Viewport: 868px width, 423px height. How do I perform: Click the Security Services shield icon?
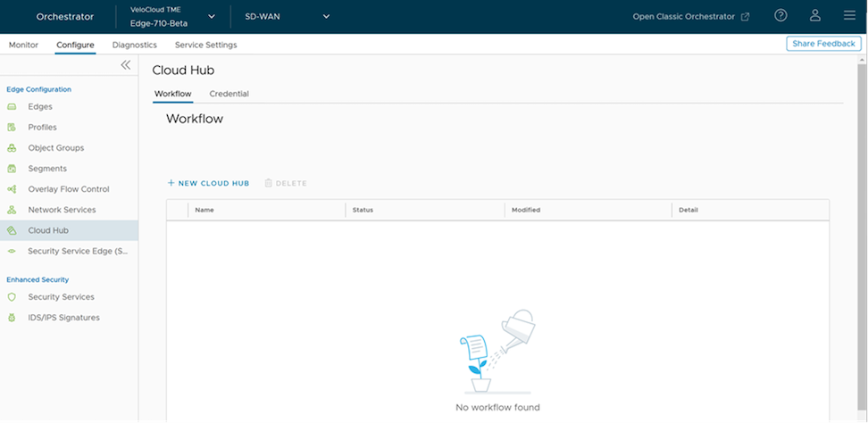click(12, 297)
